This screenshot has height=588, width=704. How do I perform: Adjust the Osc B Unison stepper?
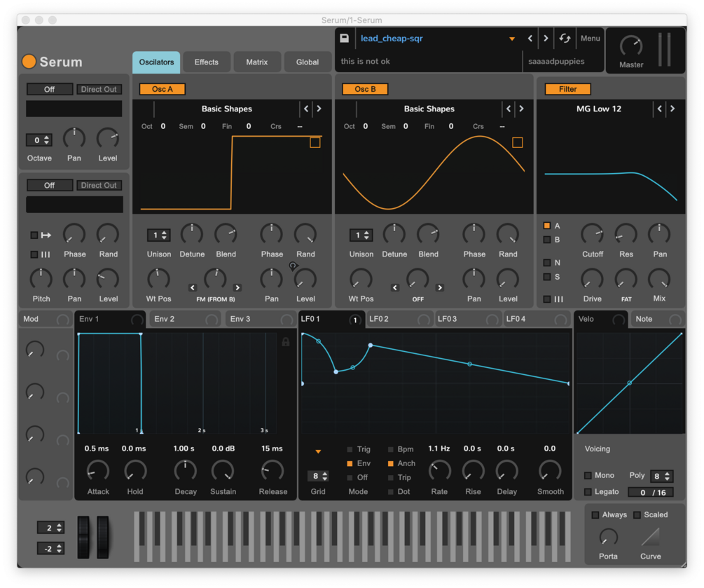(361, 235)
